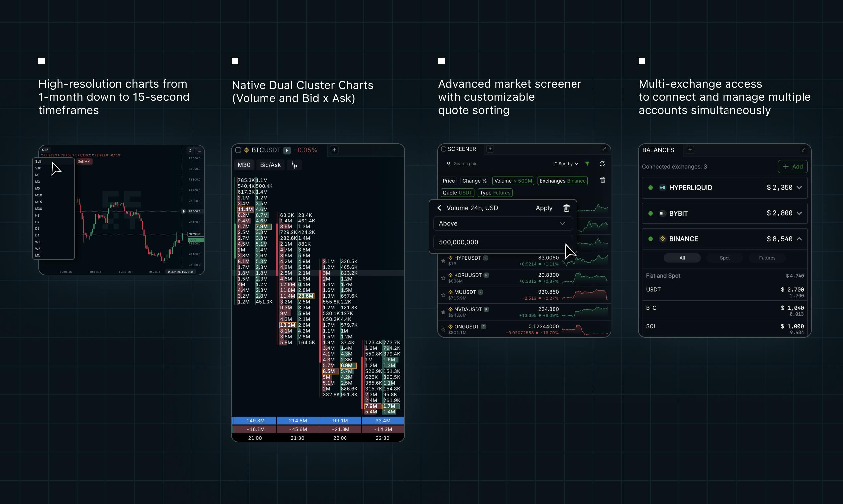Switch to the Futures balances tab

(x=767, y=258)
